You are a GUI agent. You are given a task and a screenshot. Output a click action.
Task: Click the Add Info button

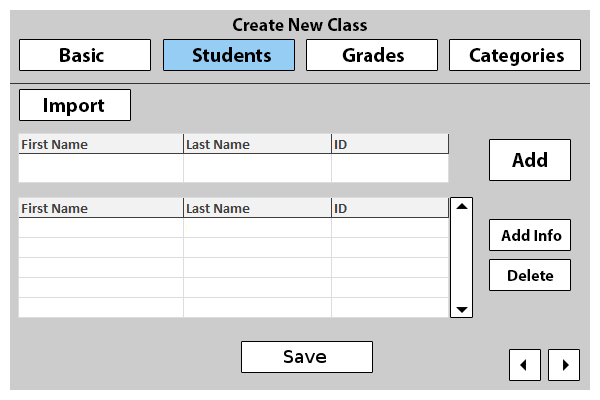[x=530, y=236]
